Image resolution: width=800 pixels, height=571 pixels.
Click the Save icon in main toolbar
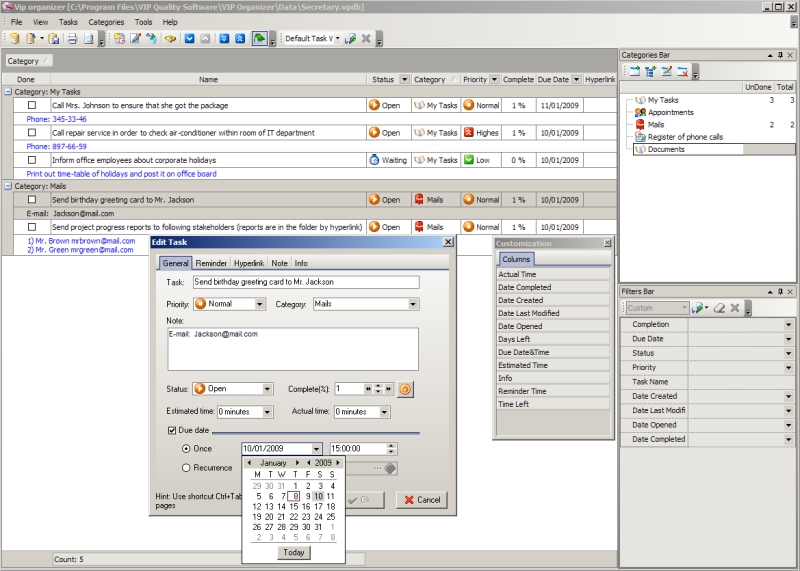[x=53, y=39]
